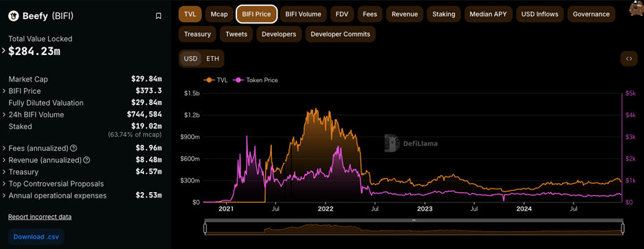Screen dimensions: 644x249
Task: Enable the Governance metric
Action: (591, 14)
